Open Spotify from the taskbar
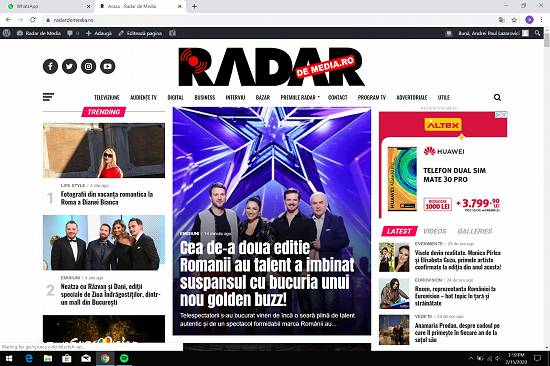This screenshot has width=550, height=366. coord(124,358)
